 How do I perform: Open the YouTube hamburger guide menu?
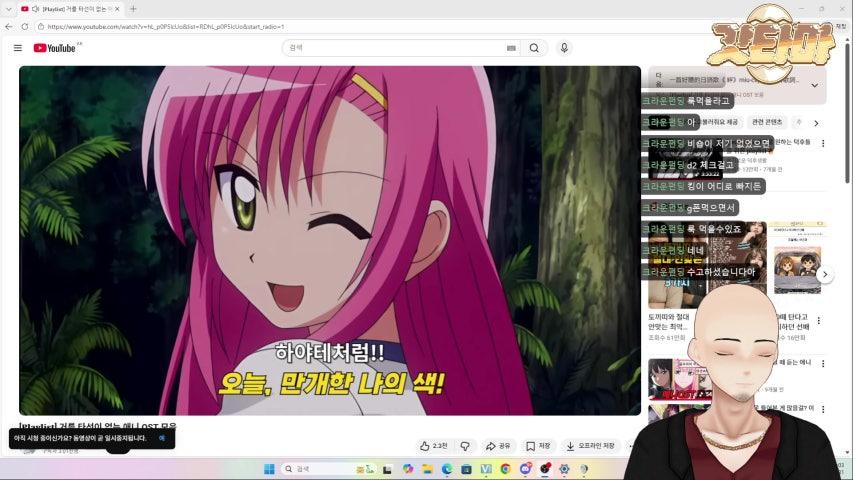(18, 48)
